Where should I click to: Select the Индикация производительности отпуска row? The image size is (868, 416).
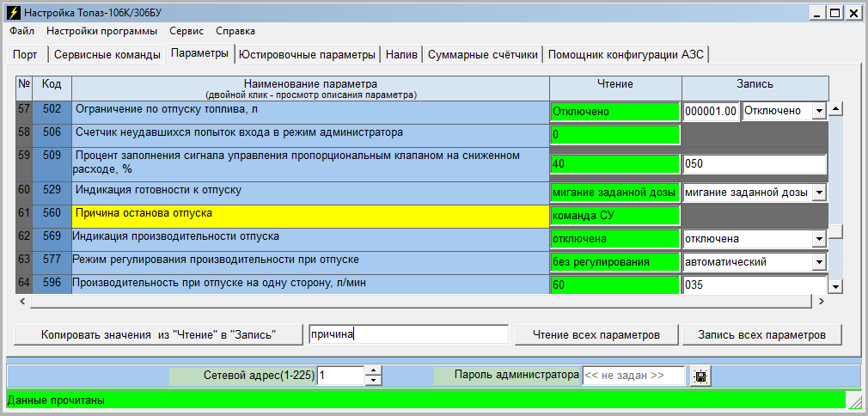pos(310,239)
